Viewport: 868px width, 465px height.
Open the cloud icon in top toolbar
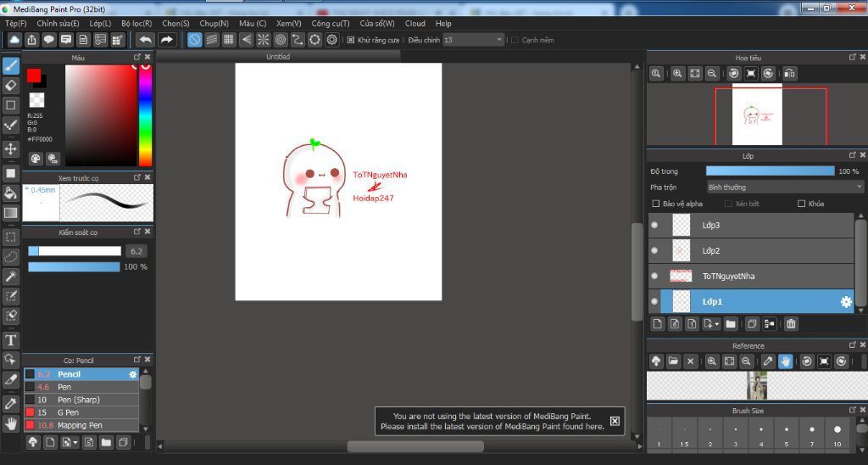coord(14,40)
